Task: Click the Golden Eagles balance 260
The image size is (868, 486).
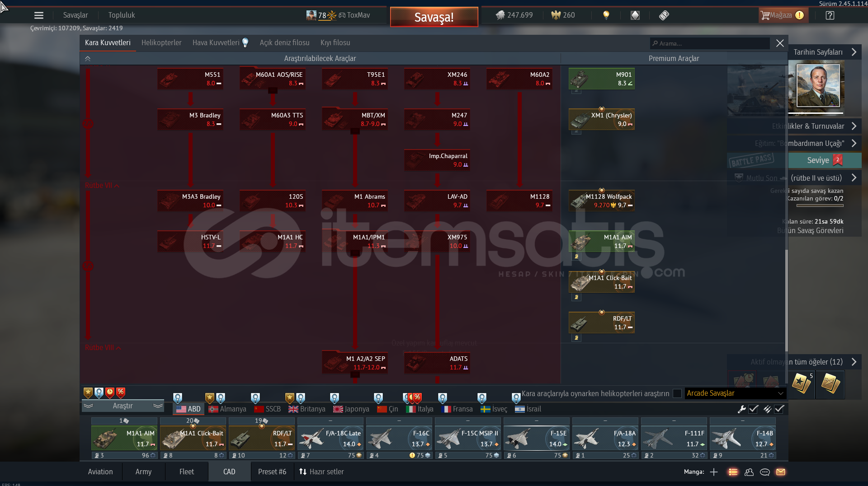Action: point(563,15)
